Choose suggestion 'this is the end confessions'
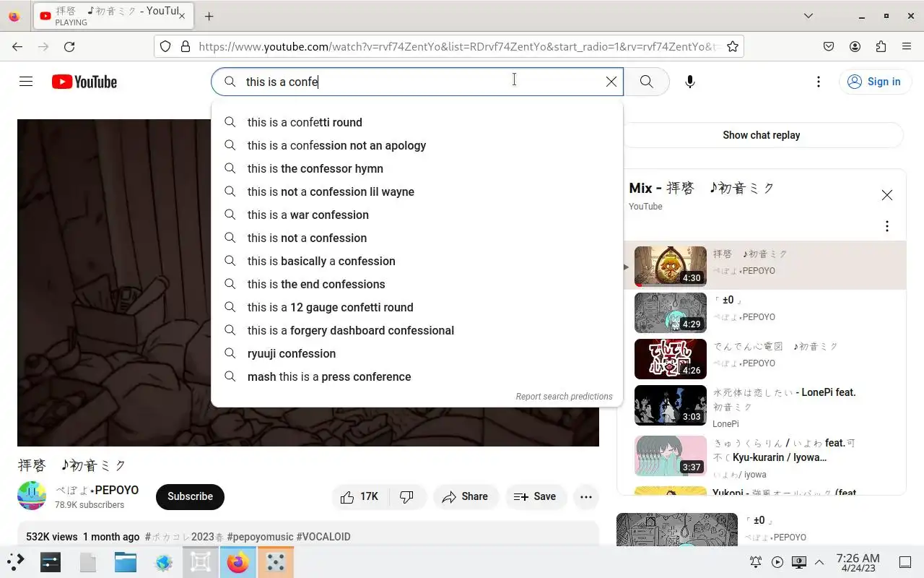Screen dimensions: 924x578 (x=417, y=284)
